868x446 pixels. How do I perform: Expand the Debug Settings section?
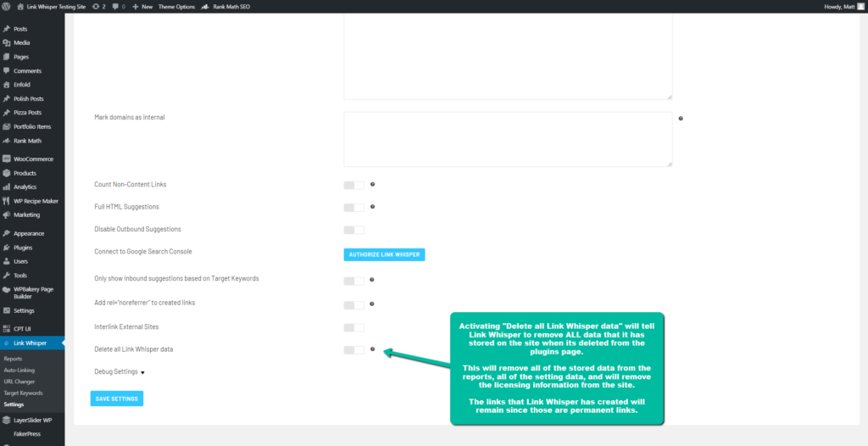[120, 371]
